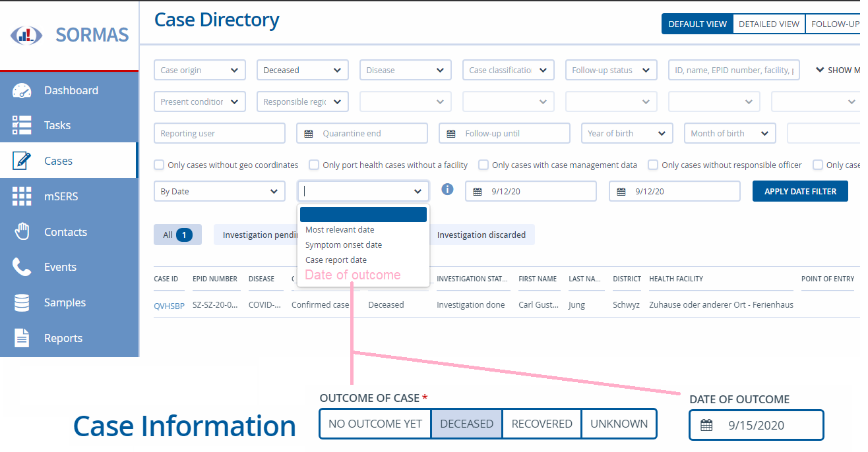The image size is (868, 452).
Task: Click calendar icon in Quarantine end field
Action: (x=309, y=134)
